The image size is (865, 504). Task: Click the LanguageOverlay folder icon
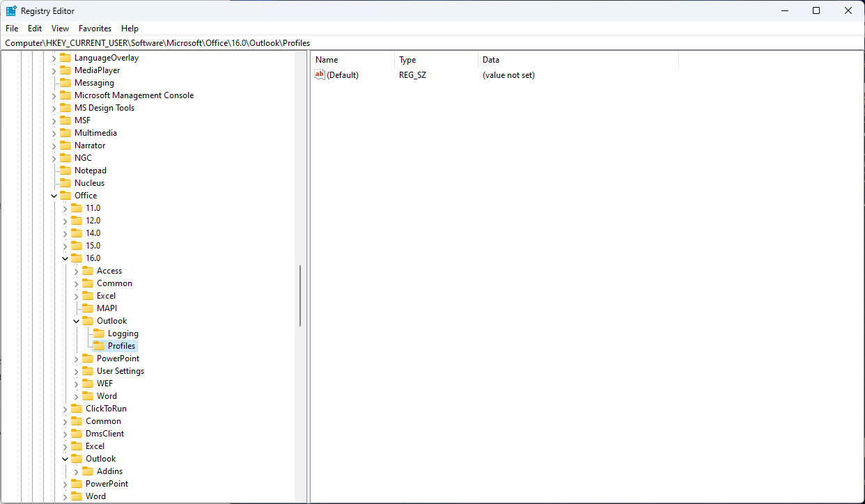point(65,58)
